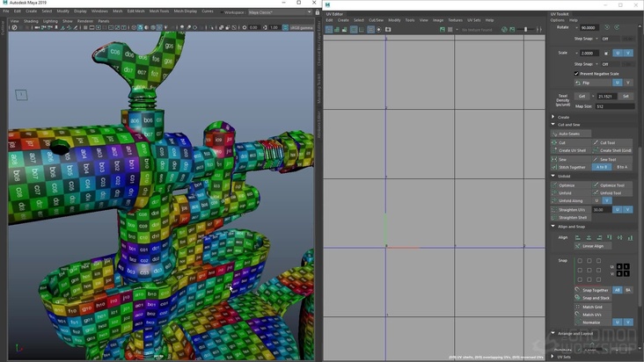
Task: Activate the Optimize Tool
Action: 612,185
